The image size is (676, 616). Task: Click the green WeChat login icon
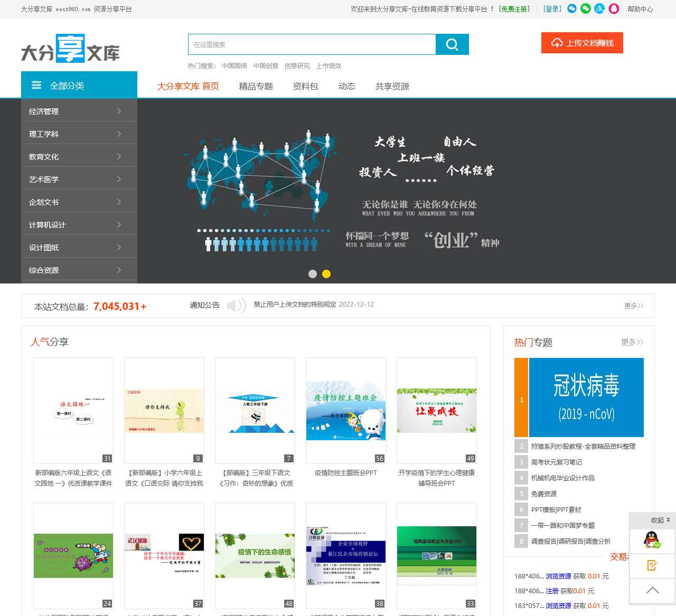pos(586,9)
